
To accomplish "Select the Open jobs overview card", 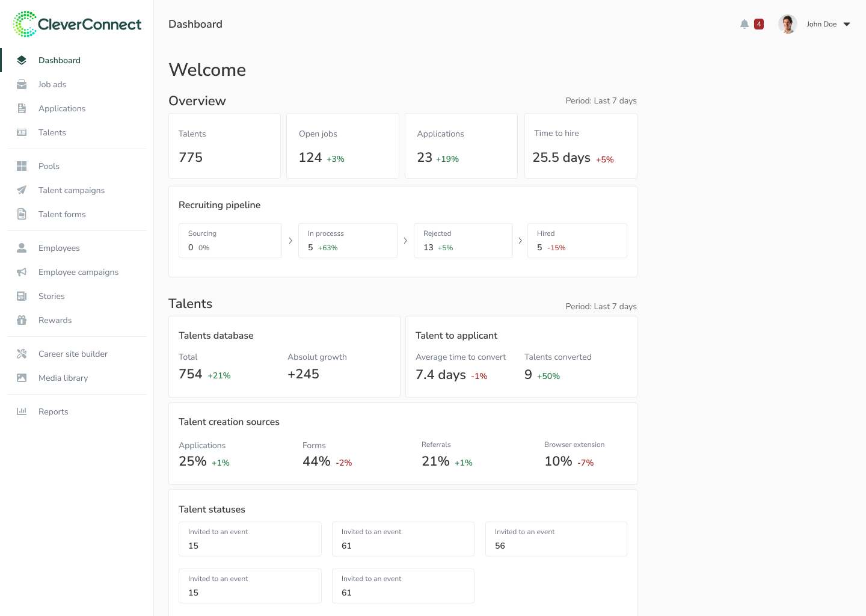I will [x=342, y=146].
